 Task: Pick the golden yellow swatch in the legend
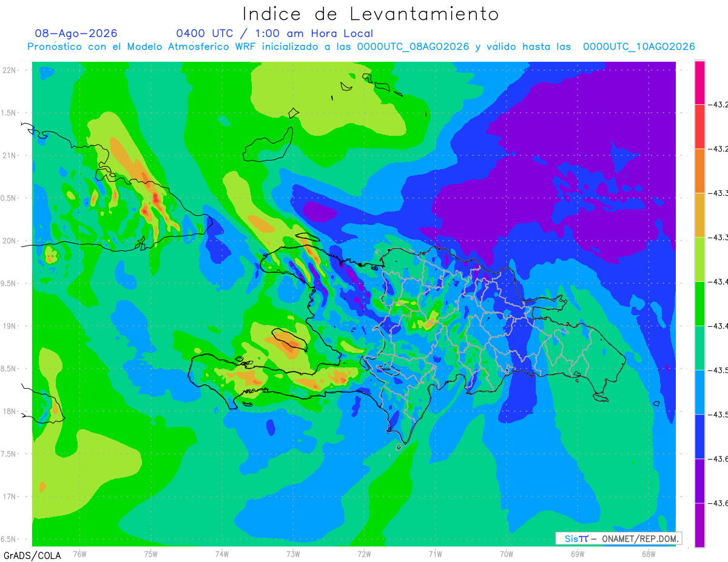tap(699, 215)
